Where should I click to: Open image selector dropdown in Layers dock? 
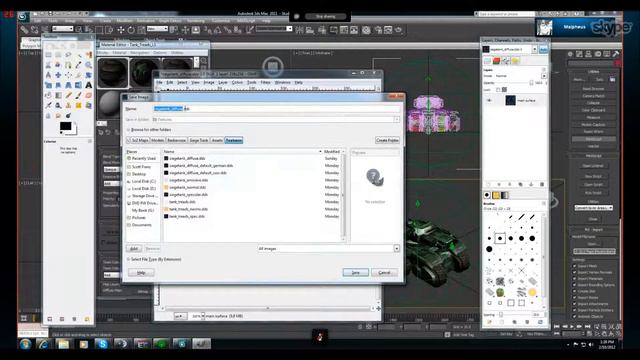(535, 49)
